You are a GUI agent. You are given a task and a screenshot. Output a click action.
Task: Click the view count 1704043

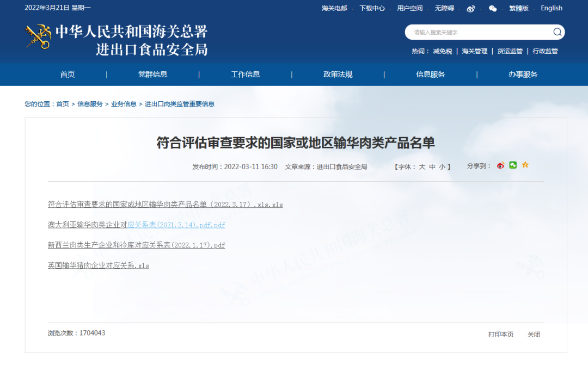(x=92, y=333)
